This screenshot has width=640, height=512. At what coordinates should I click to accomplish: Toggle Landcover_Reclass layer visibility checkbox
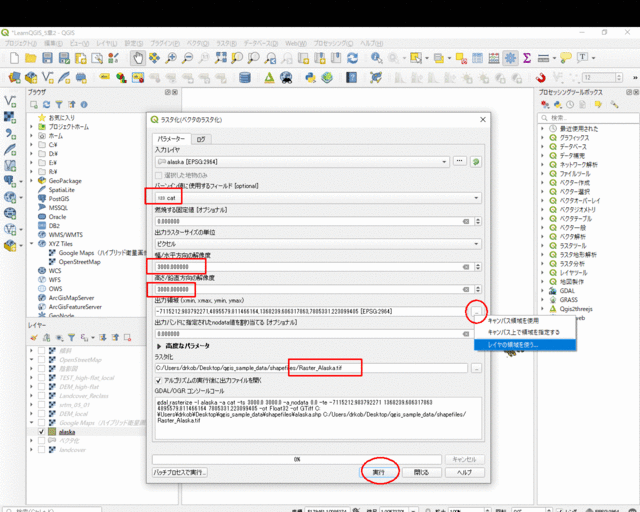pos(41,396)
